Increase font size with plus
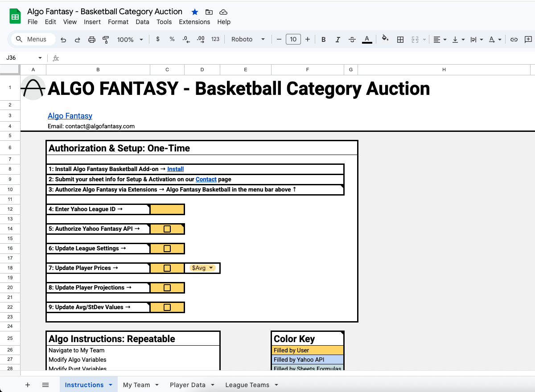 (307, 39)
